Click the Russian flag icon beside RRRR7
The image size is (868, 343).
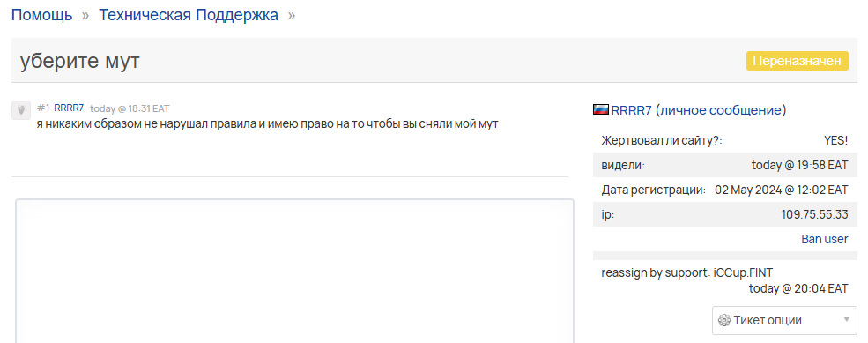(x=601, y=109)
